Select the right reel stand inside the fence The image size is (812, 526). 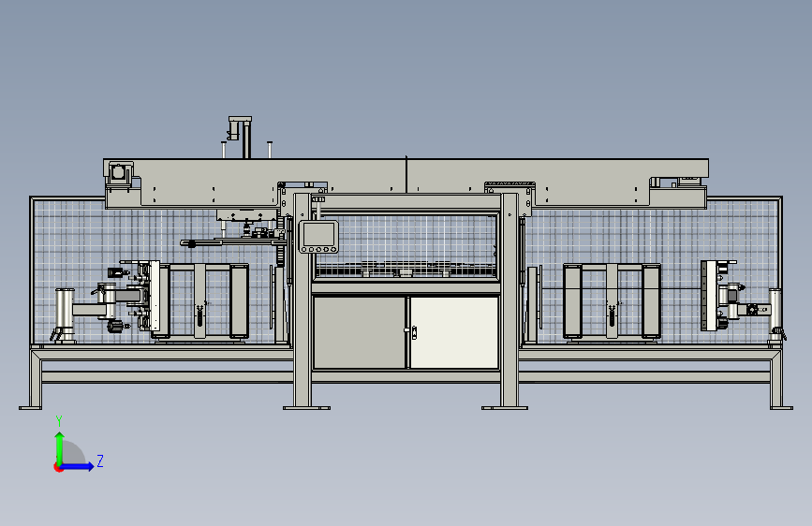613,303
